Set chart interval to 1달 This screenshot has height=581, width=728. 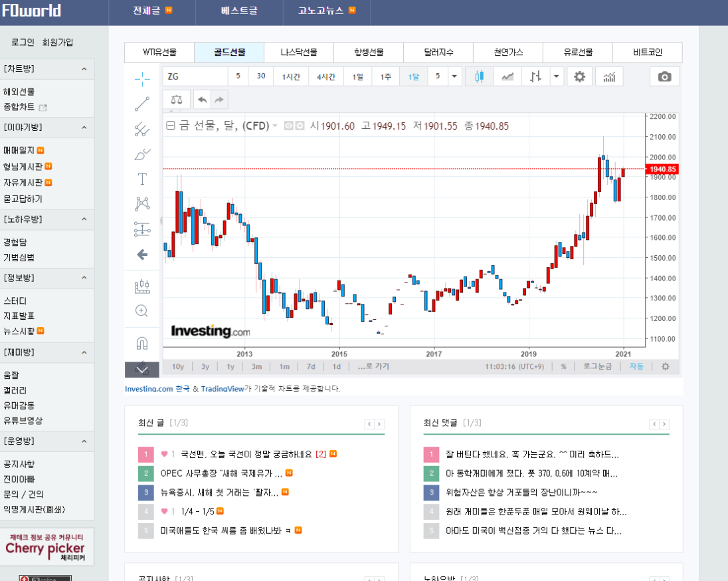pyautogui.click(x=414, y=76)
